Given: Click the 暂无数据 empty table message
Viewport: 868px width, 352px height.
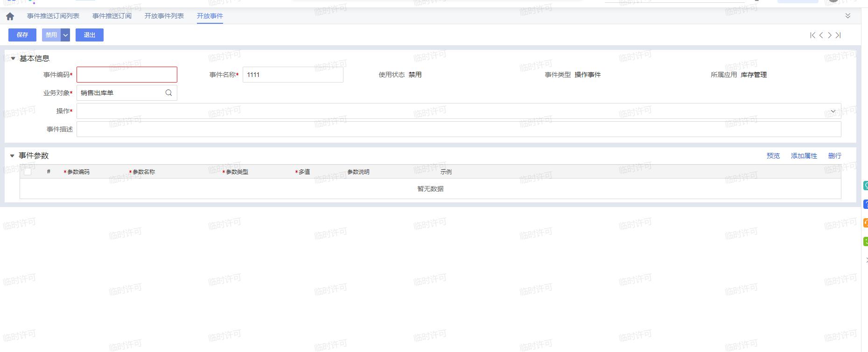Looking at the screenshot, I should (430, 189).
